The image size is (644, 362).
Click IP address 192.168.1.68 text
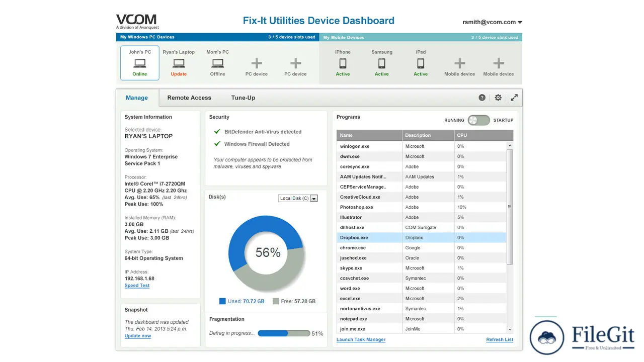tap(139, 278)
